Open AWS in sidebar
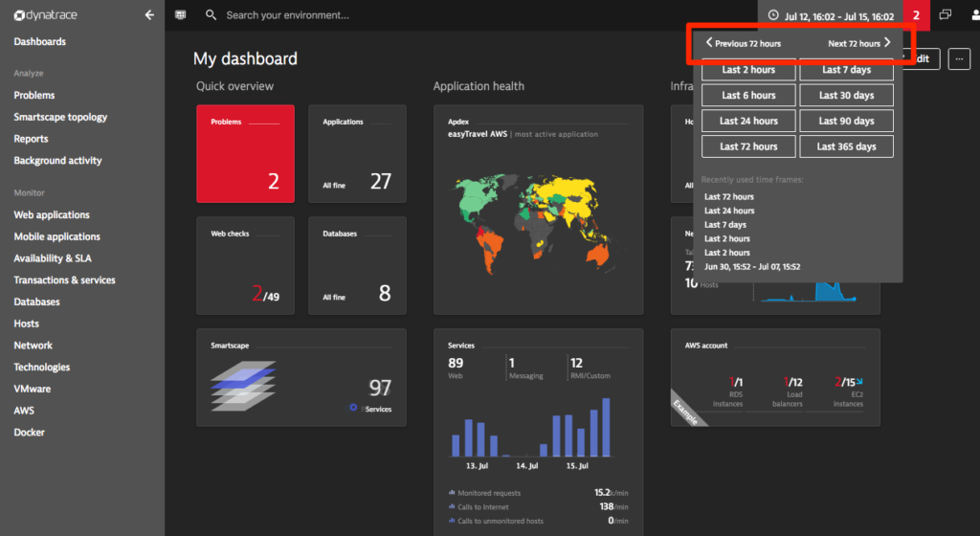 point(24,411)
